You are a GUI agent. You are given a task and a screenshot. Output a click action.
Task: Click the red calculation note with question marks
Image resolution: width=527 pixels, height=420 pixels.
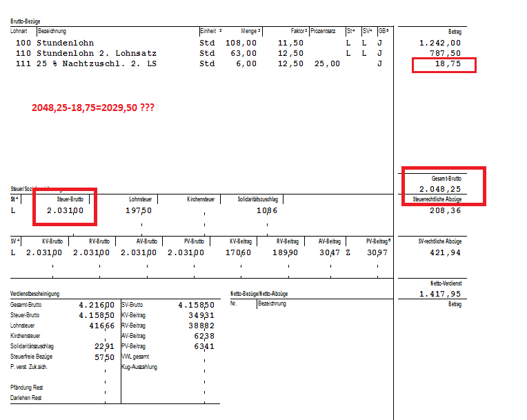pos(92,108)
